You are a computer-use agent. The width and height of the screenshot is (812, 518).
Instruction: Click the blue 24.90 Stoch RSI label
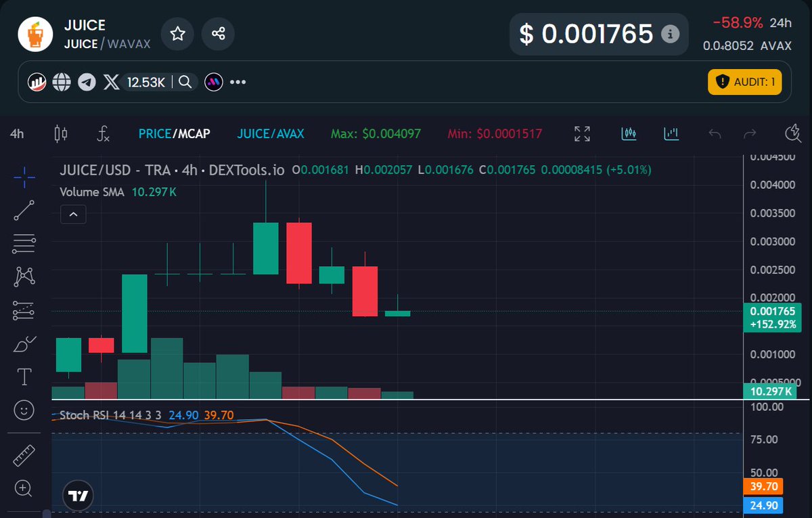pyautogui.click(x=763, y=505)
